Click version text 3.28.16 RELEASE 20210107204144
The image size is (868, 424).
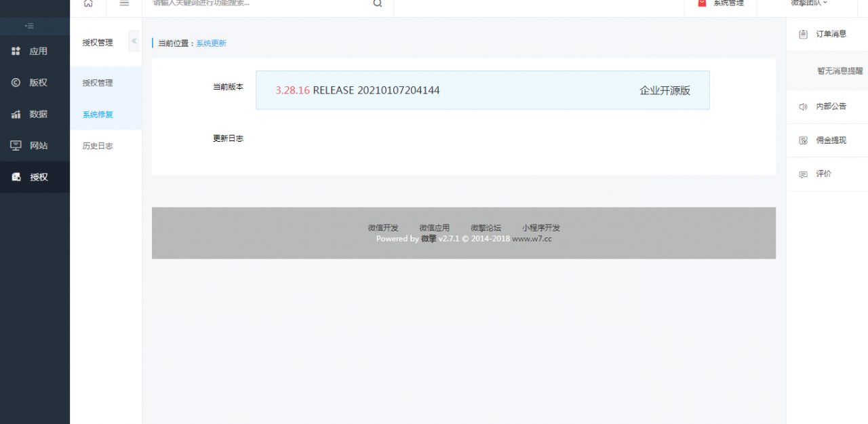point(357,90)
